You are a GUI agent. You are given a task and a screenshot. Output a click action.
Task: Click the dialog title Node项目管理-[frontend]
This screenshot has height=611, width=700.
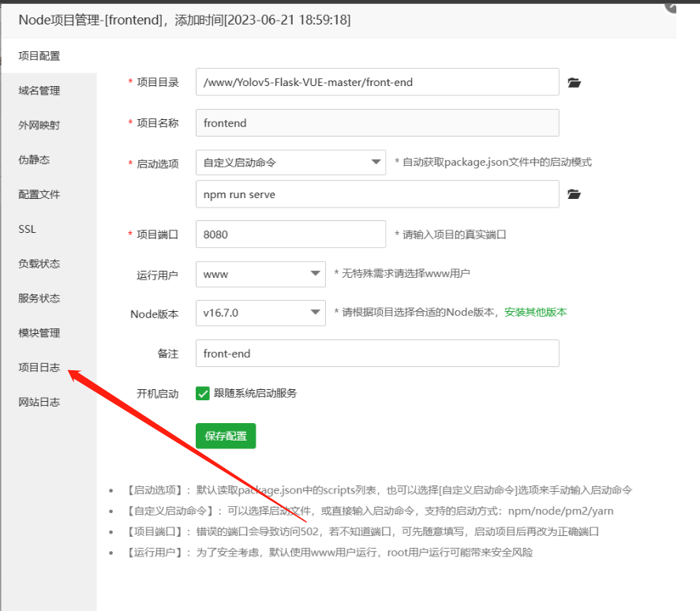point(185,20)
